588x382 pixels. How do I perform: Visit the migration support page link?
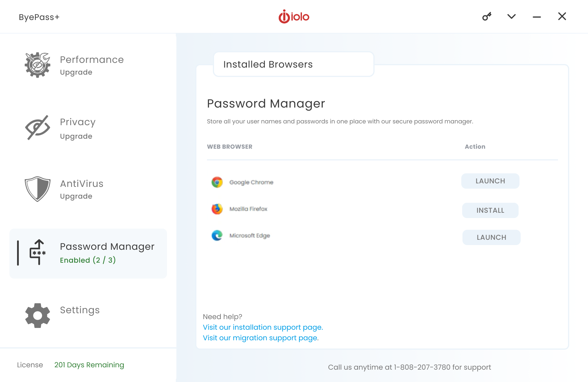point(261,338)
